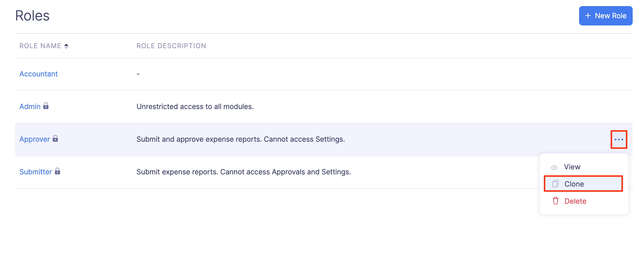Click the copy icon next to Clone
644x266 pixels.
555,184
